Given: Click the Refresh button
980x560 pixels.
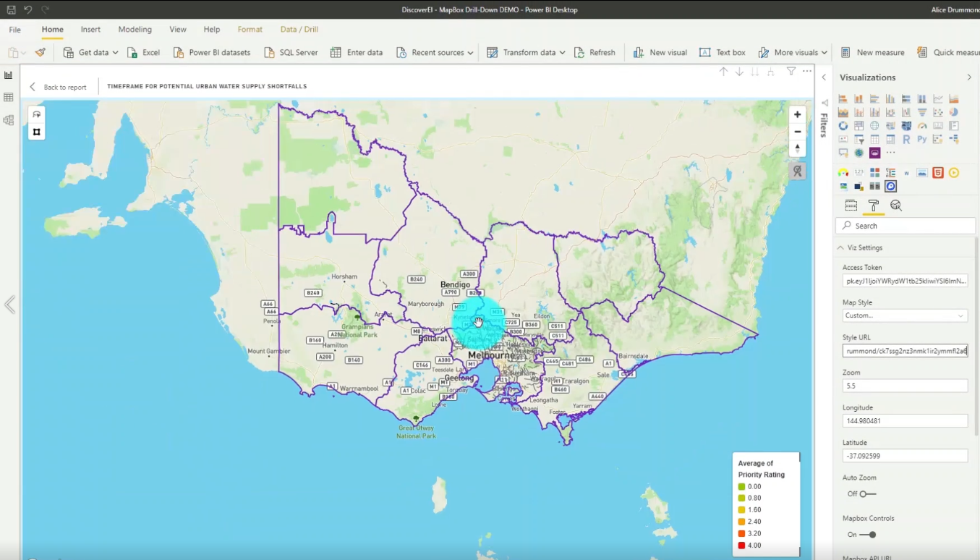Looking at the screenshot, I should pyautogui.click(x=595, y=52).
